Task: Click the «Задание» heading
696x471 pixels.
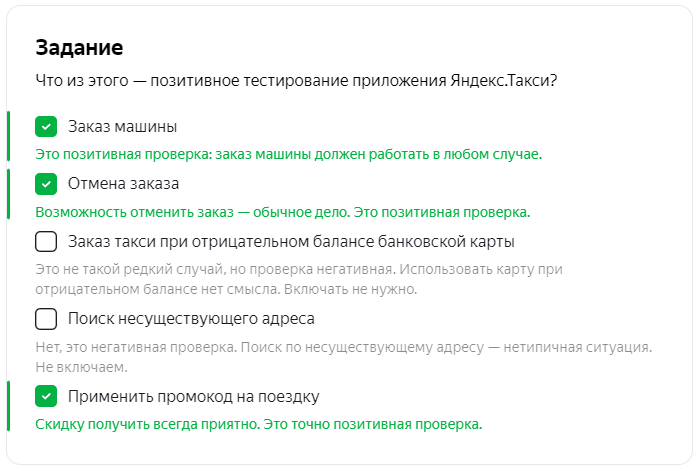Action: pyautogui.click(x=79, y=48)
